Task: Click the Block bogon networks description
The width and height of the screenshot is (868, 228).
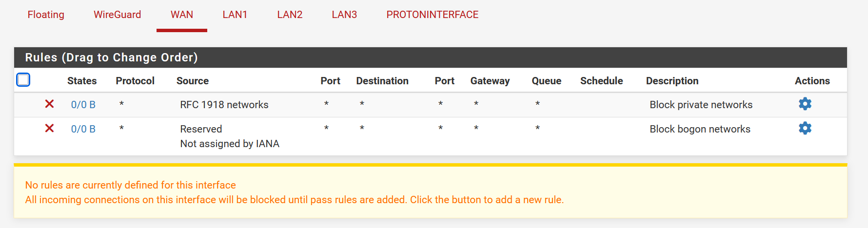Action: pos(700,129)
